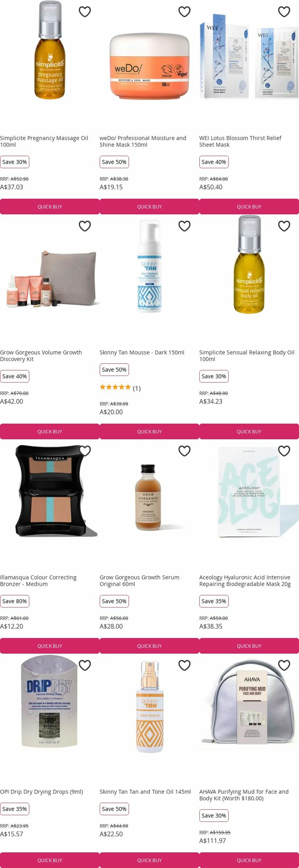299x868 pixels.
Task: Favorite the weDo/ Moisture and Shine Mask
Action: point(184,12)
